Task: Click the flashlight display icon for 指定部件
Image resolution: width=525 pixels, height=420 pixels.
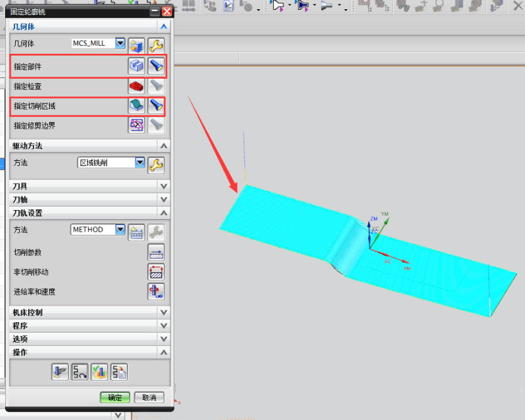Action: coord(155,66)
